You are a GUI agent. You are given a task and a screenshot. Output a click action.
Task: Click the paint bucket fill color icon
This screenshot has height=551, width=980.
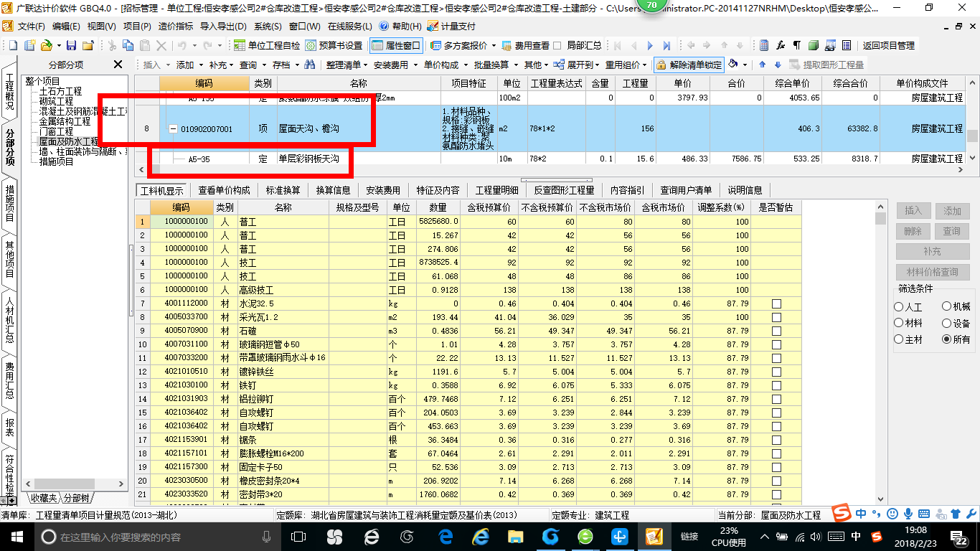(732, 65)
